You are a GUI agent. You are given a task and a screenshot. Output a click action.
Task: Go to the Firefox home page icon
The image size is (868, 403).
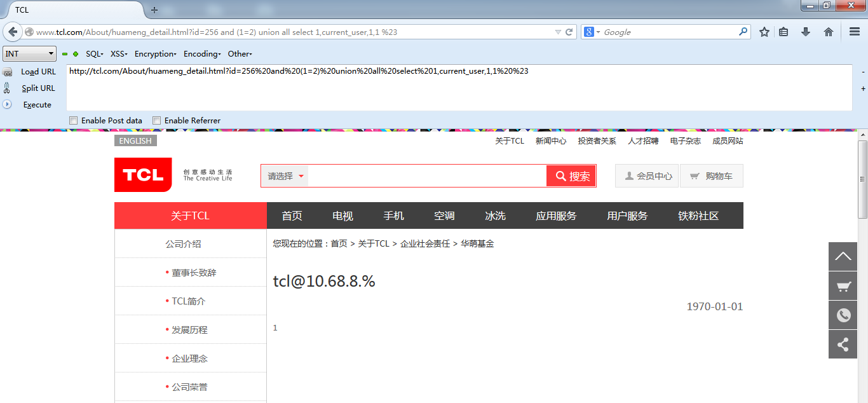pyautogui.click(x=829, y=32)
